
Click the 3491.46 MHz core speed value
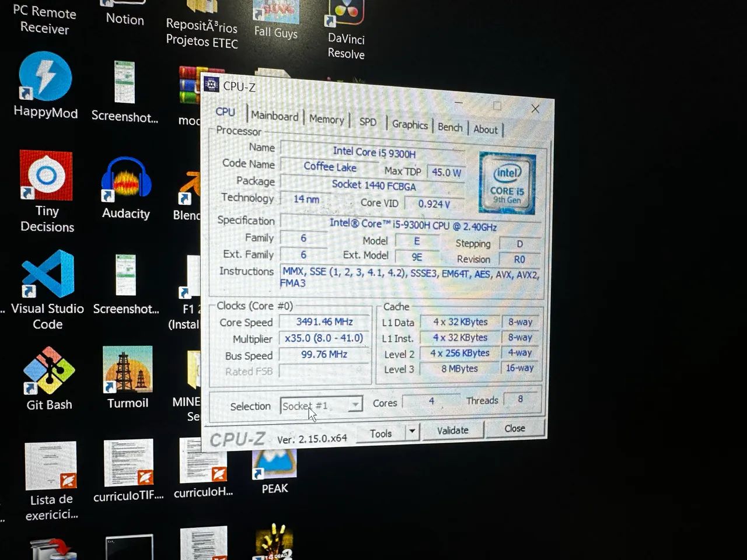coord(324,321)
